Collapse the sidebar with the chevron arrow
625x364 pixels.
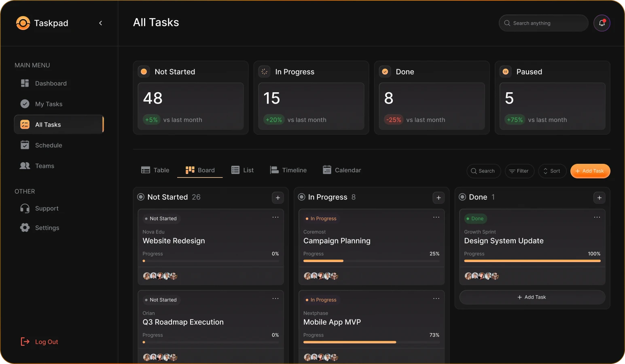(100, 23)
